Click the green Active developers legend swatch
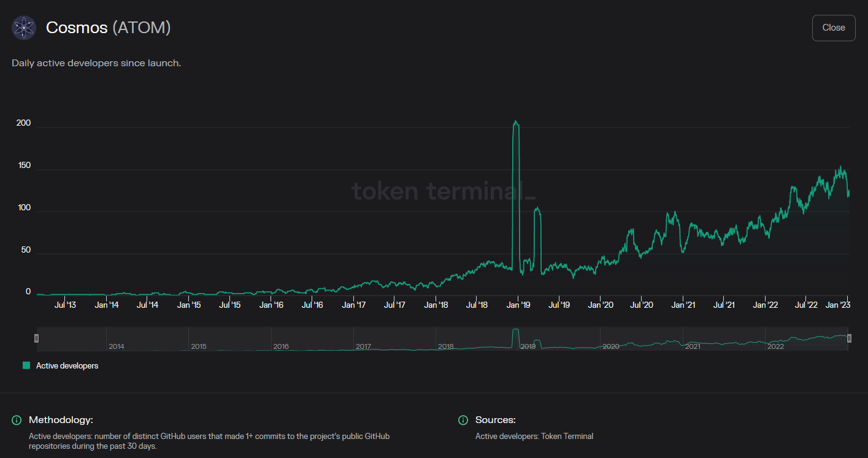The height and width of the screenshot is (458, 868). click(26, 365)
